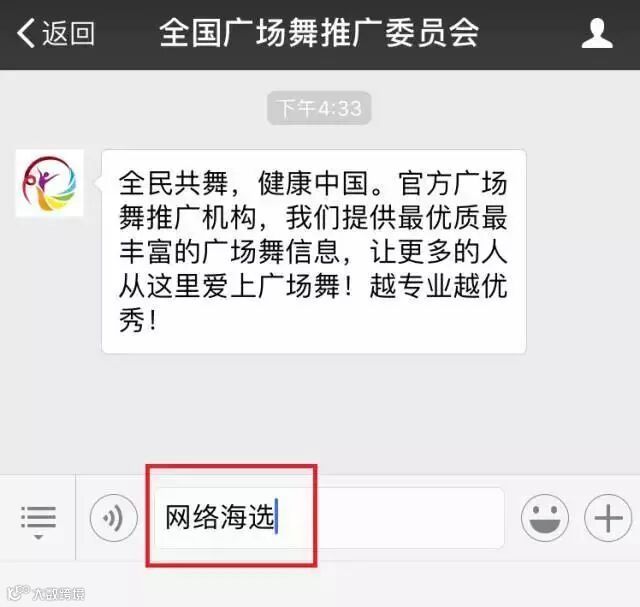This screenshot has height=607, width=640.
Task: Open the plus attachments panel
Action: click(608, 518)
